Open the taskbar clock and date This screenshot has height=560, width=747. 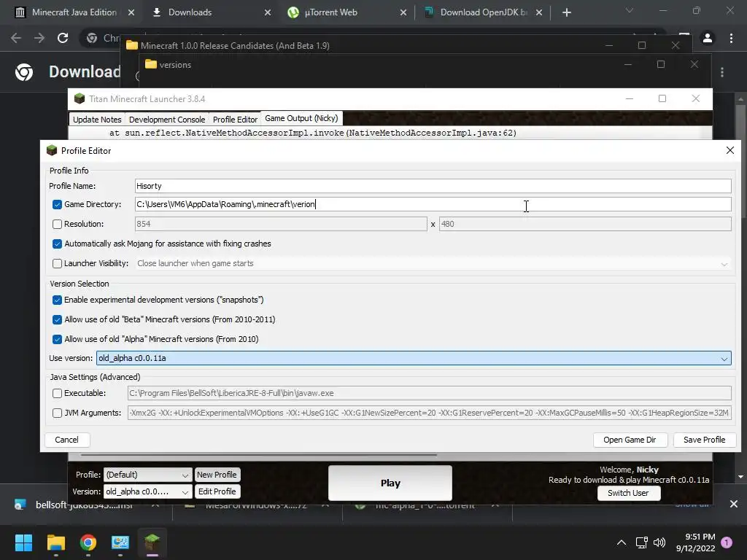click(695, 542)
